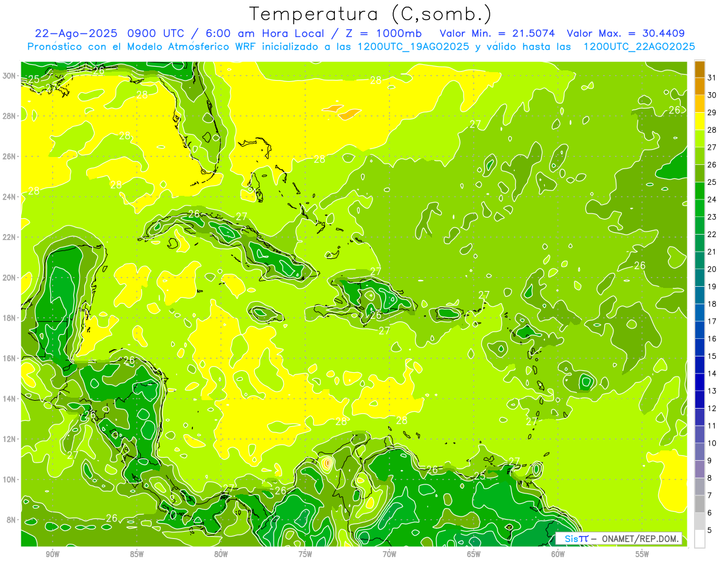
Task: Click the teal colorbar swatch between 19 and 20
Action: coord(699,278)
